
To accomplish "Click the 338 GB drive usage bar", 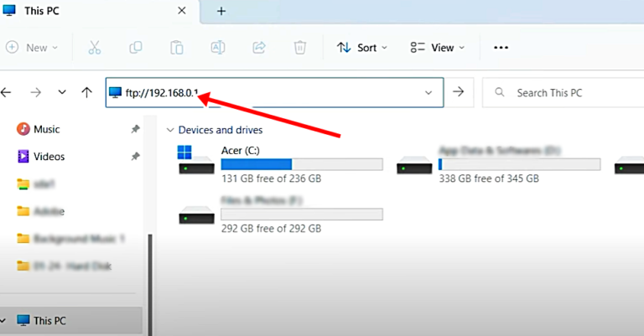I will pos(520,164).
